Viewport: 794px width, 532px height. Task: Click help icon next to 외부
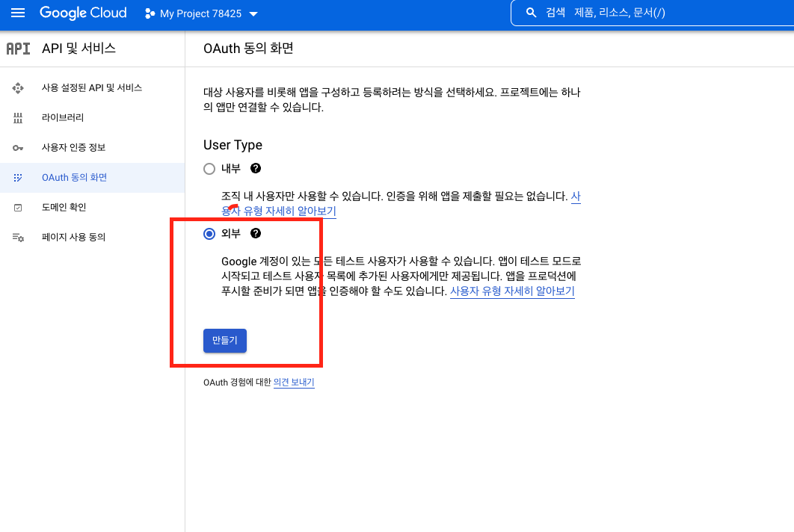[x=256, y=234]
